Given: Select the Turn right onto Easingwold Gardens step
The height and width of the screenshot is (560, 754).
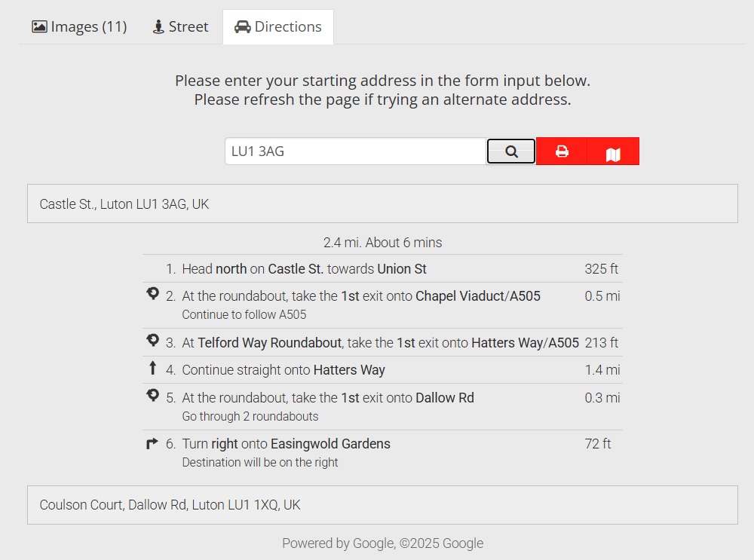Looking at the screenshot, I should point(287,444).
